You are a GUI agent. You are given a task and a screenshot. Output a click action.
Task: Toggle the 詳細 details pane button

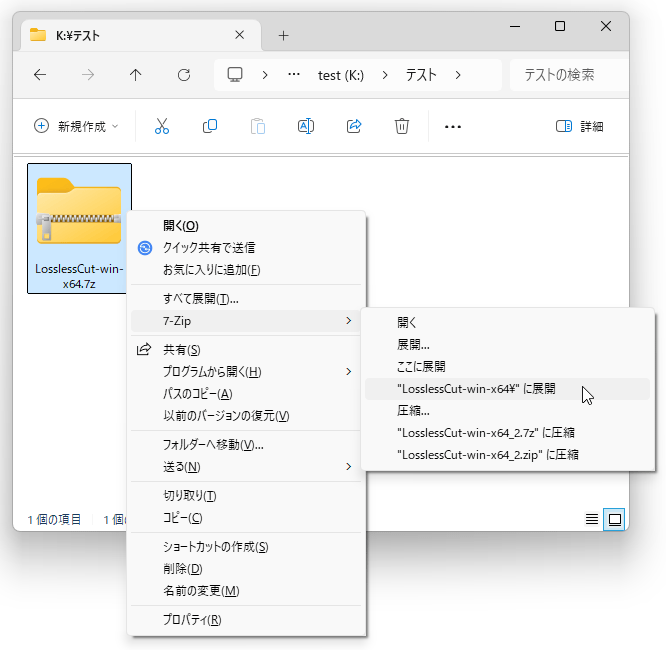point(579,126)
